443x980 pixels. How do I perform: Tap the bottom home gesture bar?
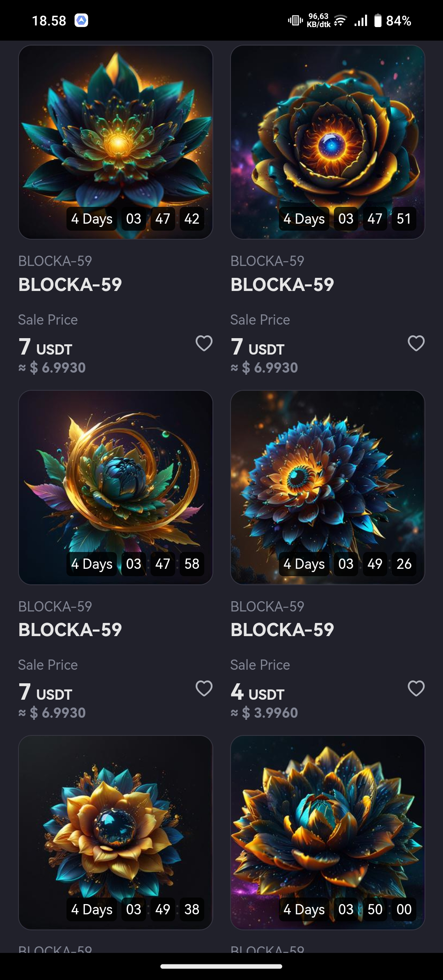221,966
